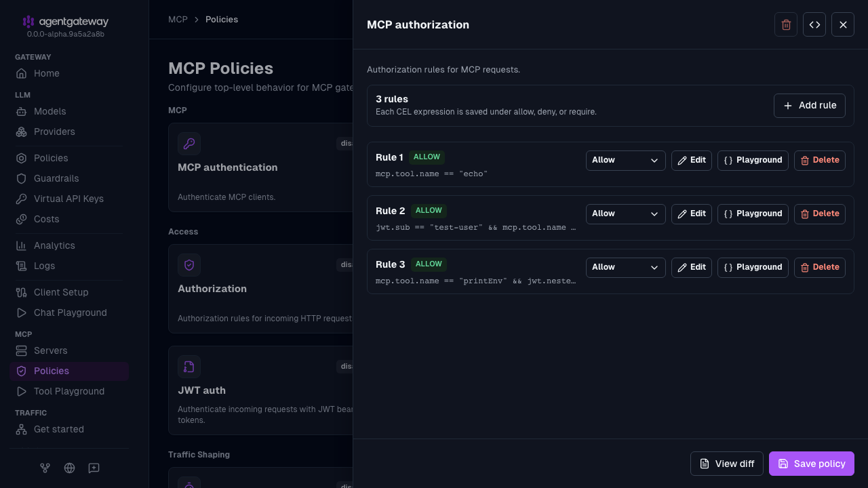Open the code view icon in the panel header
Viewport: 868px width, 488px height.
click(814, 24)
